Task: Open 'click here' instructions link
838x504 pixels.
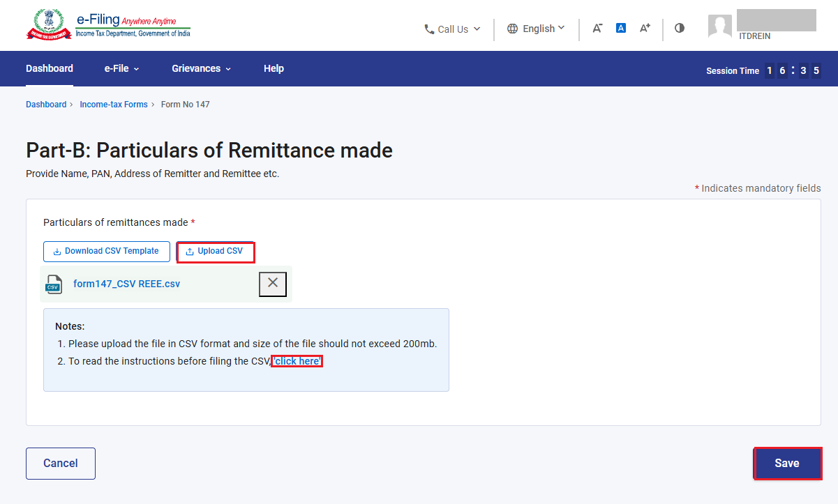Action: click(297, 361)
